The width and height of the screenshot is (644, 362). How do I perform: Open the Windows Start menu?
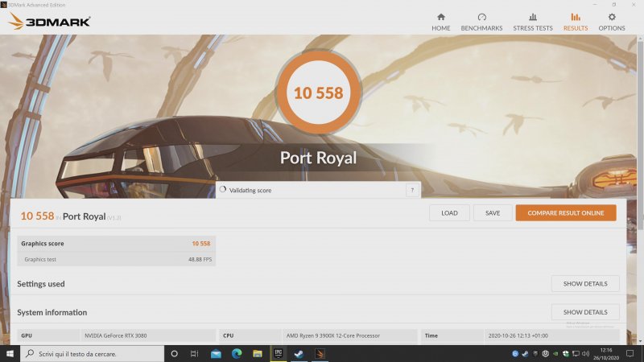pos(10,353)
